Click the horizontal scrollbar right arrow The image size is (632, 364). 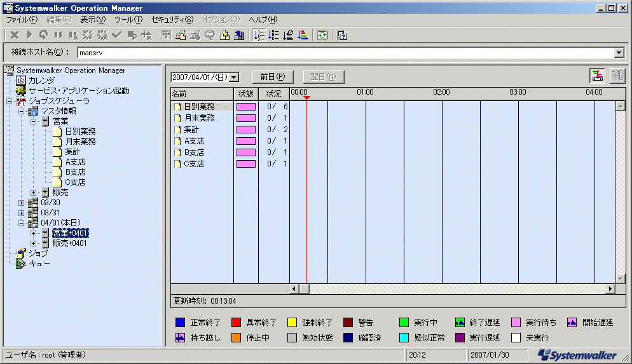point(610,288)
